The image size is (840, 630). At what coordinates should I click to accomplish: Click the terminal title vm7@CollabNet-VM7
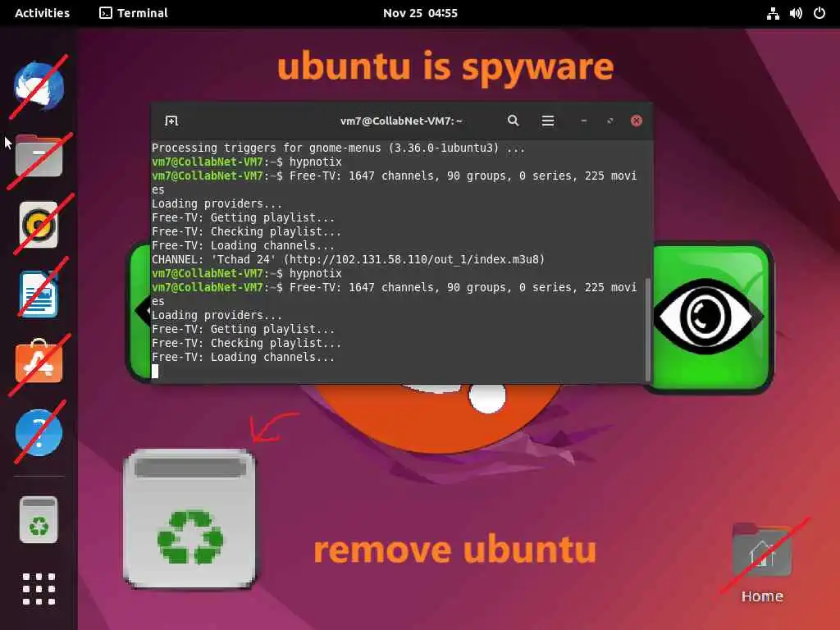(x=401, y=121)
